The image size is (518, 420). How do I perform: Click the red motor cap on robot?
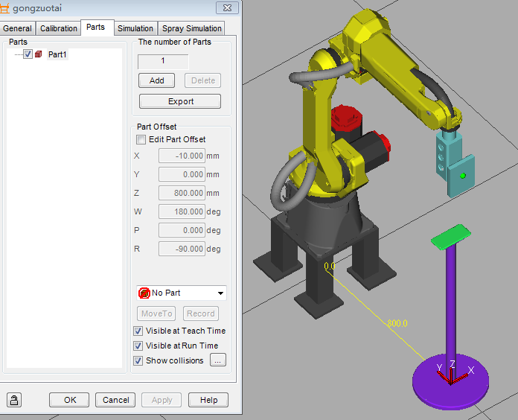345,117
